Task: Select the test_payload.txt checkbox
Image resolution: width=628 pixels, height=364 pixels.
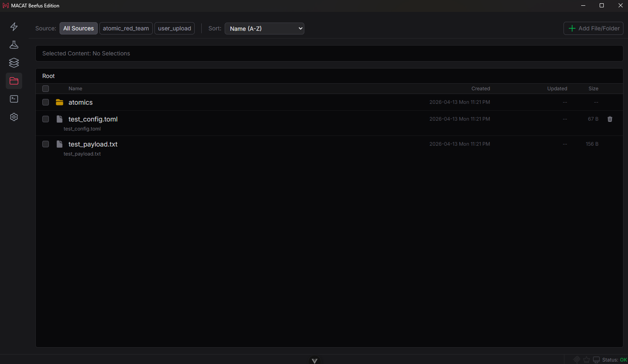Action: tap(46, 144)
